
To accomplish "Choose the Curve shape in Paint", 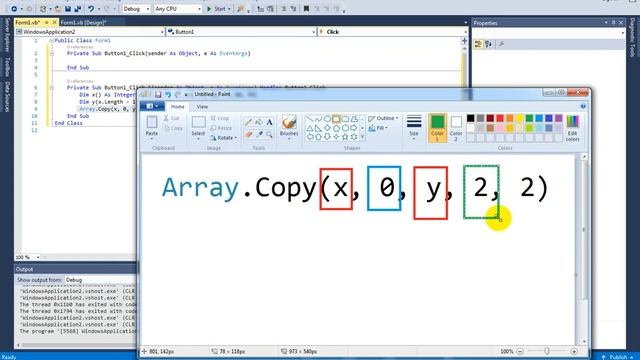I will tap(318, 119).
